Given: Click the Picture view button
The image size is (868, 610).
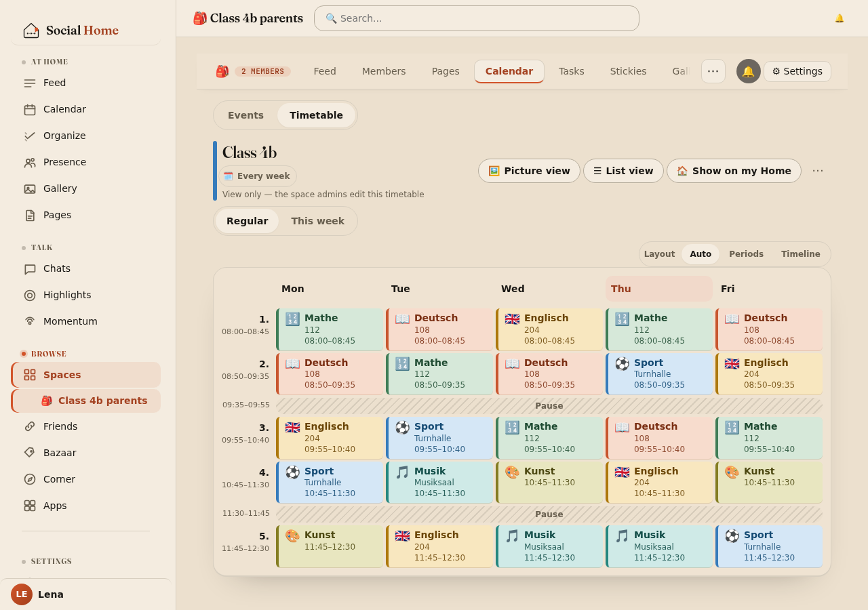Looking at the screenshot, I should (x=529, y=171).
